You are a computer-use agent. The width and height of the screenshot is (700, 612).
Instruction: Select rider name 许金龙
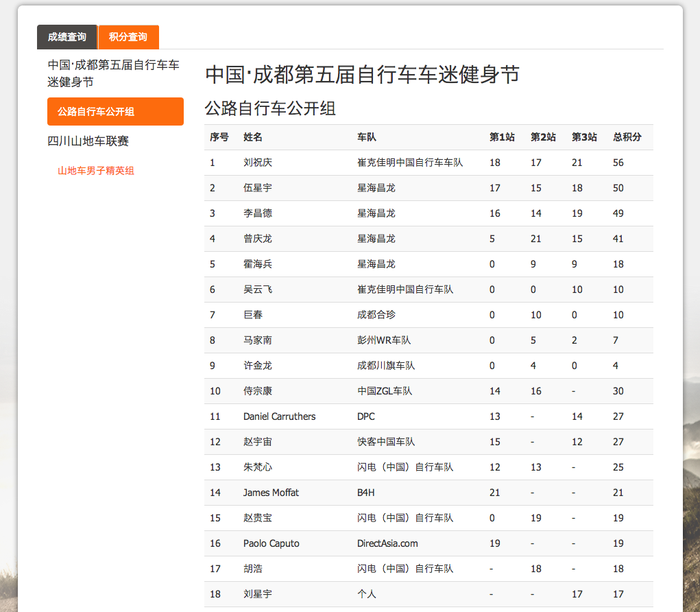(258, 366)
